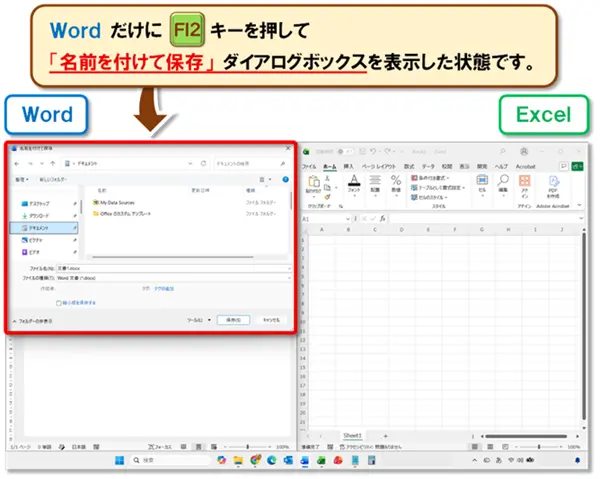
Task: Click Cut scissors icon in Excel ribbon
Action: [x=327, y=178]
